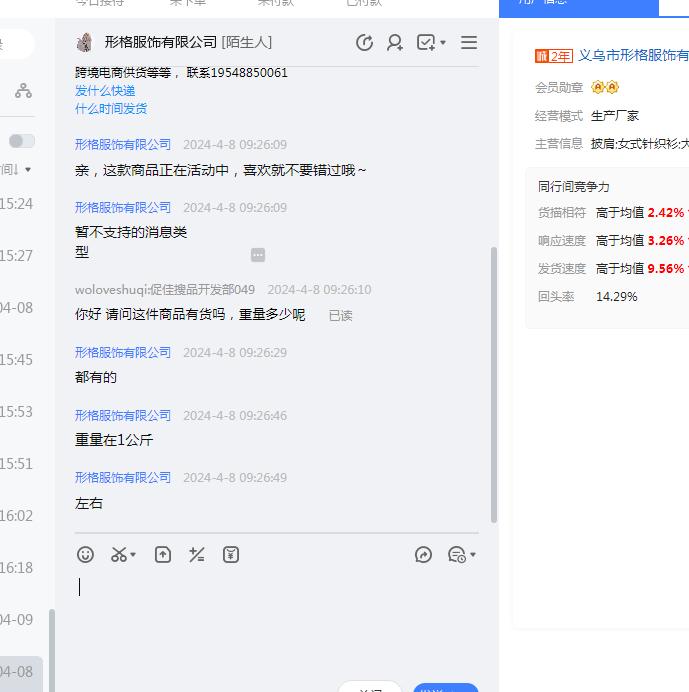Expand the scissors tool dropdown arrow
689x692 pixels.
pyautogui.click(x=134, y=555)
